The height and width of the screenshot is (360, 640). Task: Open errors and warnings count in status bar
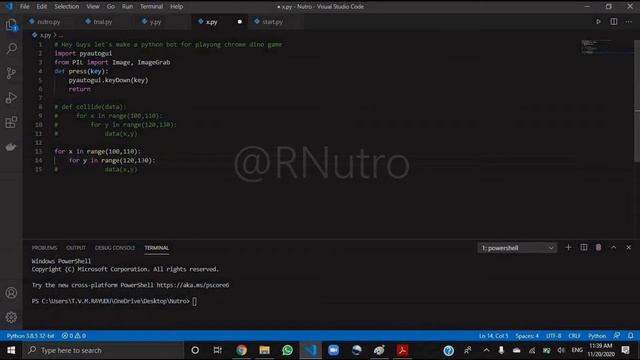click(74, 336)
